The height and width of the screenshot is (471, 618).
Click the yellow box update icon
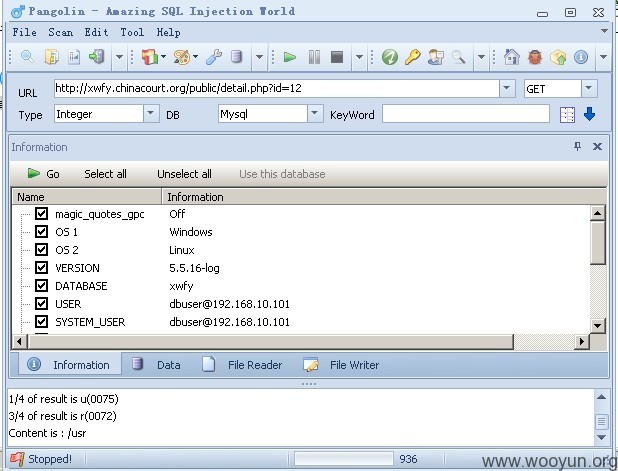pyautogui.click(x=558, y=58)
